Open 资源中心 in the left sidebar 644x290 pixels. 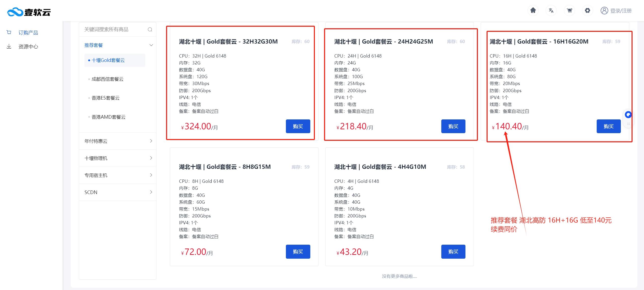(x=28, y=47)
